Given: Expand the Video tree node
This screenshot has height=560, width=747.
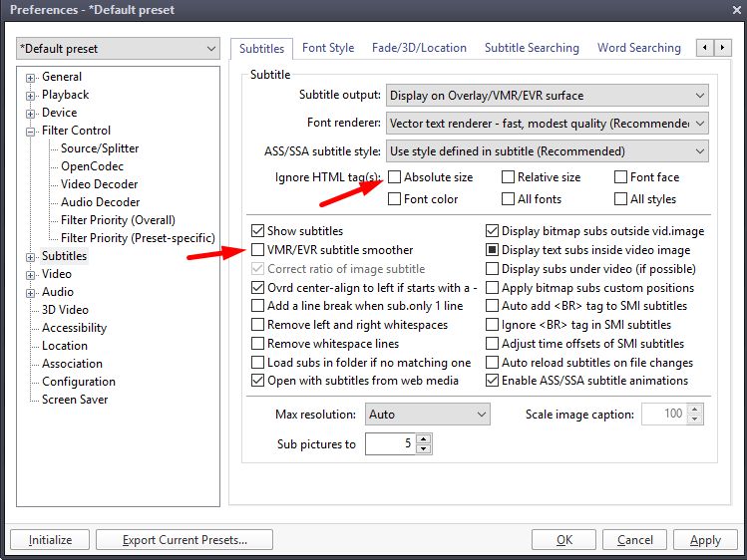Looking at the screenshot, I should point(31,275).
